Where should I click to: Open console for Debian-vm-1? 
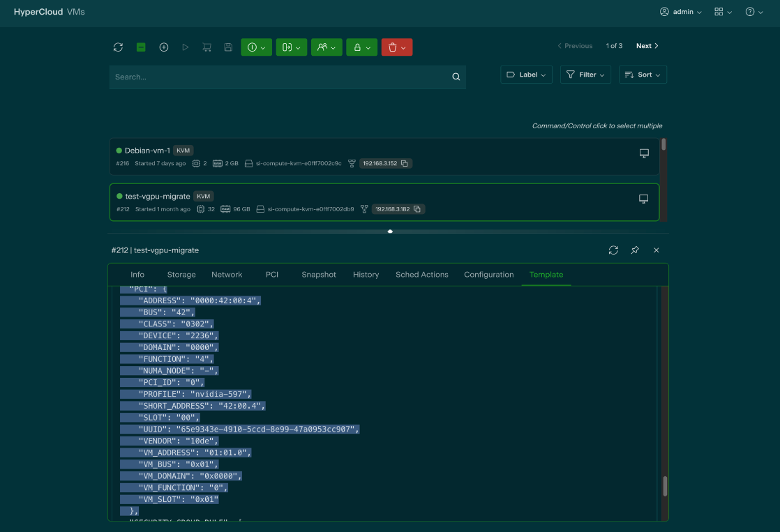pyautogui.click(x=644, y=153)
